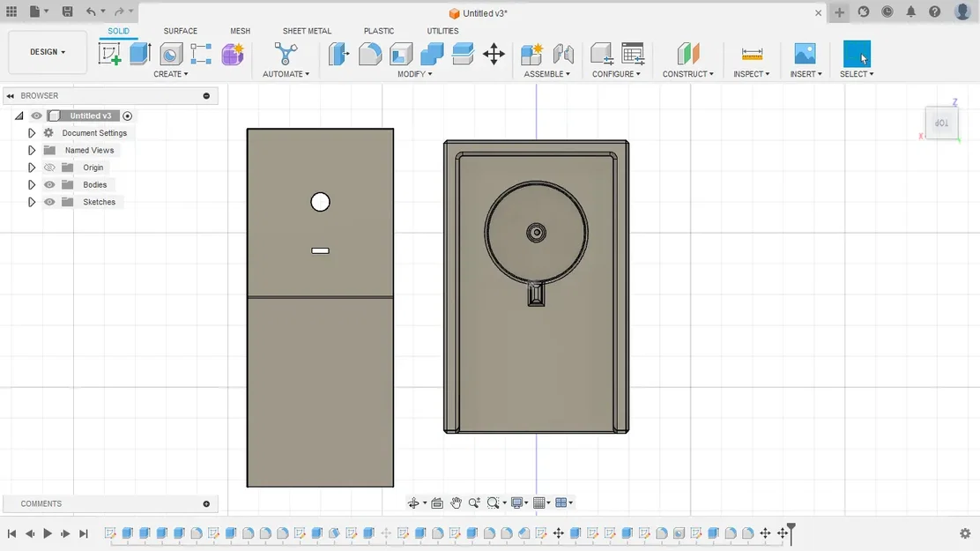Select the Offset Face tool icon

tap(463, 54)
